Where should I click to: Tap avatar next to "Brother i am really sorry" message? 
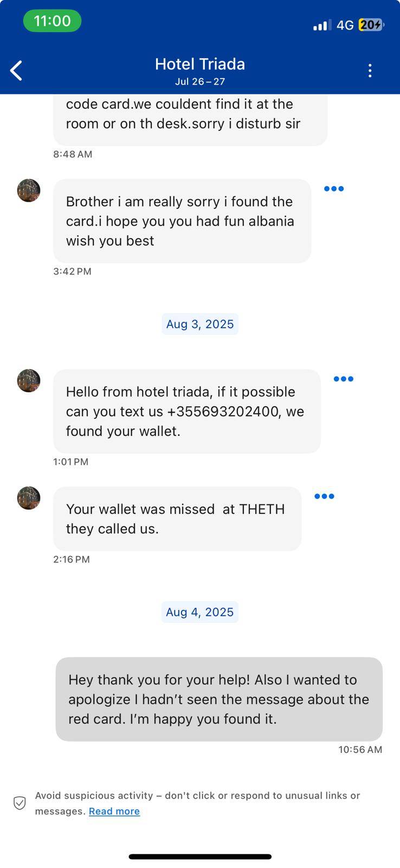(29, 190)
